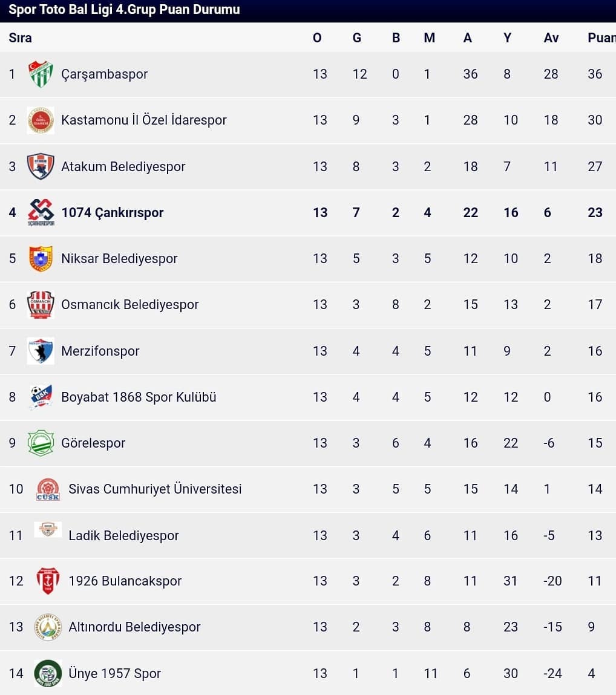Click the Osmancık Belediyespor striped crest
This screenshot has width=616, height=695.
coord(41,304)
